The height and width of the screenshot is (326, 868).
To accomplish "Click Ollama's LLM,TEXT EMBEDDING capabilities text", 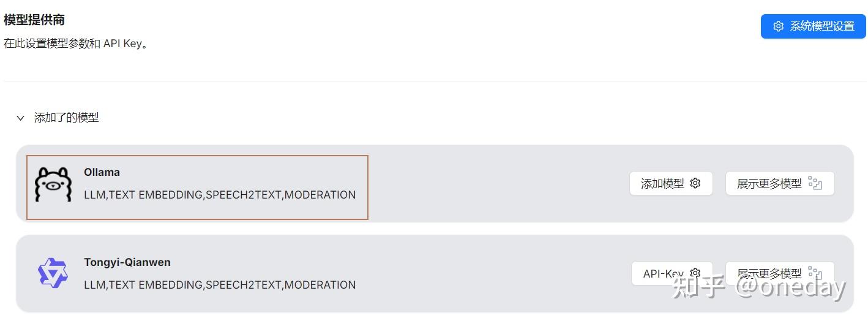I will tap(220, 195).
